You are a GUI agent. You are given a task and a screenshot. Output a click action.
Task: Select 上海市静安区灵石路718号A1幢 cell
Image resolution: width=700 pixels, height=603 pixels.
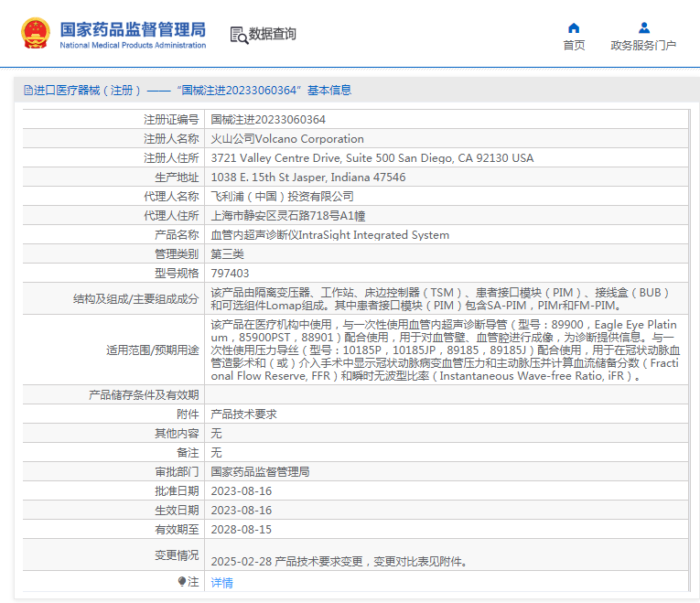click(288, 216)
